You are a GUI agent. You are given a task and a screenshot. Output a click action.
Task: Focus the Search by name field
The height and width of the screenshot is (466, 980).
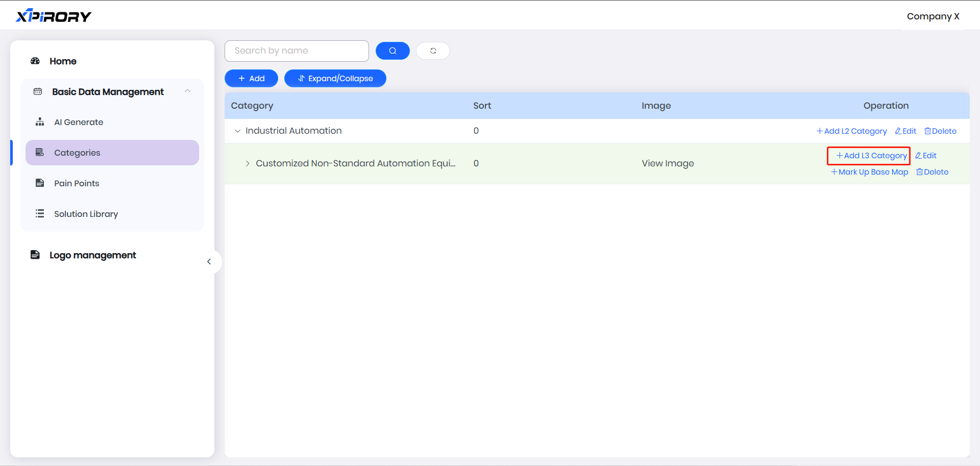[296, 51]
